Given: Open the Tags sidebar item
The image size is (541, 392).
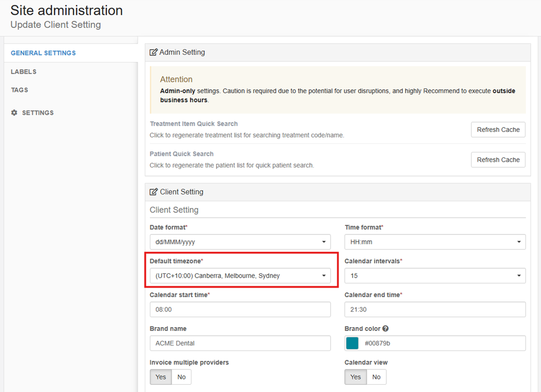Looking at the screenshot, I should [x=19, y=90].
